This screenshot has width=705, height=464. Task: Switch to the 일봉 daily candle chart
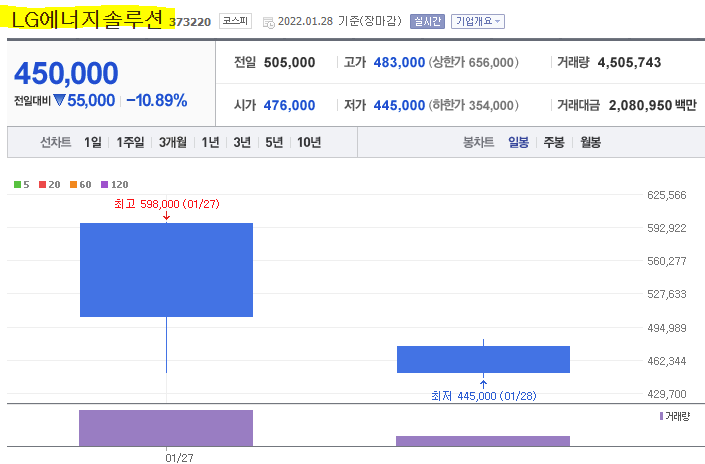(x=518, y=143)
